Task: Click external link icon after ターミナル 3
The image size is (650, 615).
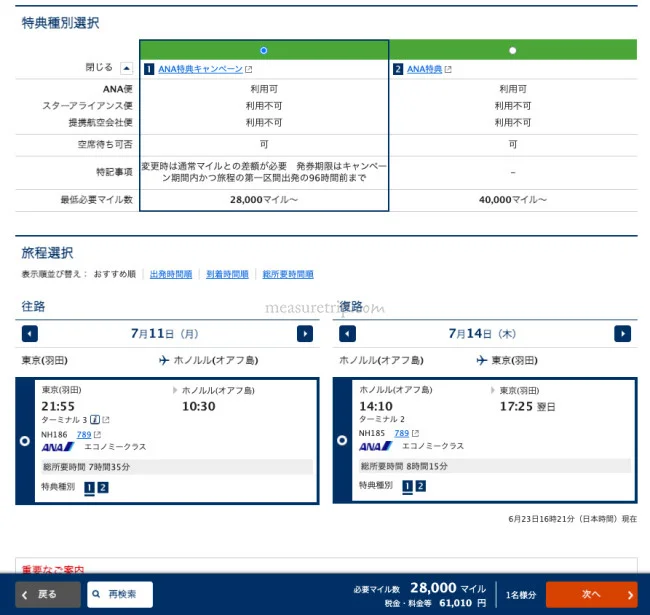Action: (x=106, y=420)
